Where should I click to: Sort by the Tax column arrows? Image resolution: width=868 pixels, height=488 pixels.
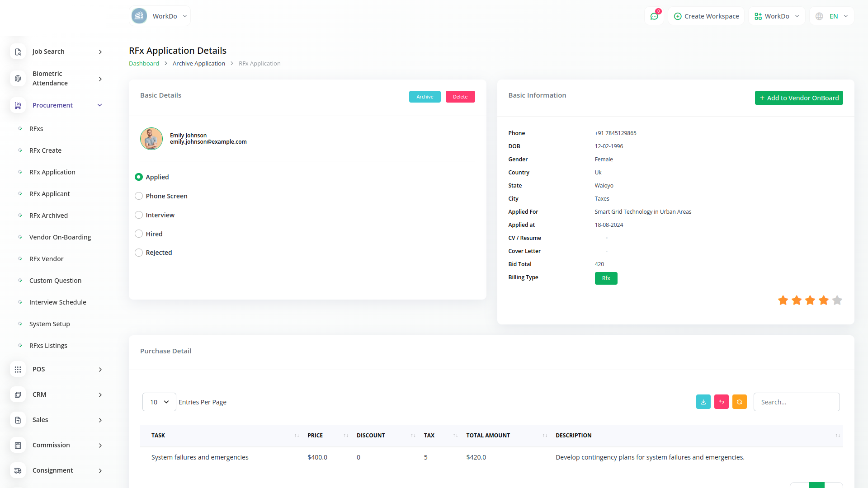(x=456, y=436)
